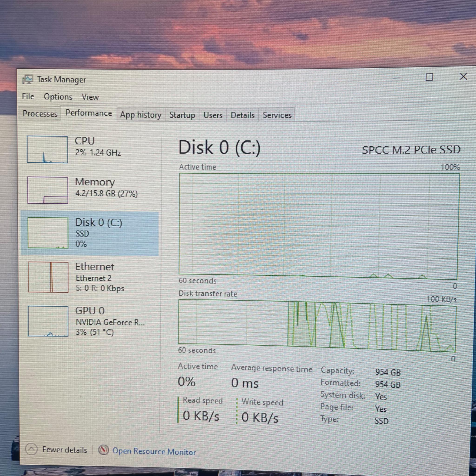Click the System disk Yes value
This screenshot has width=476, height=476.
pos(381,397)
